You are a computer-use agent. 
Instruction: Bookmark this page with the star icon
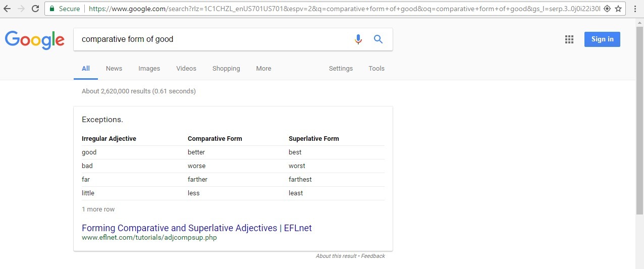coord(618,9)
